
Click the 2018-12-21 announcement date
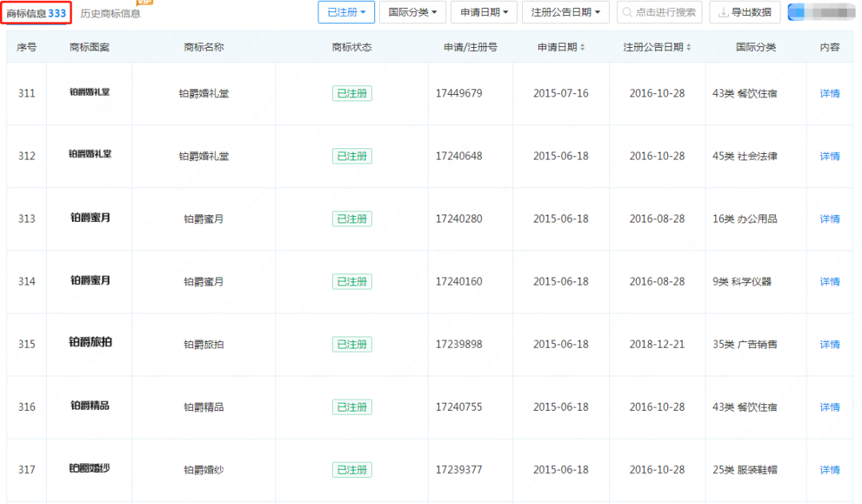657,345
